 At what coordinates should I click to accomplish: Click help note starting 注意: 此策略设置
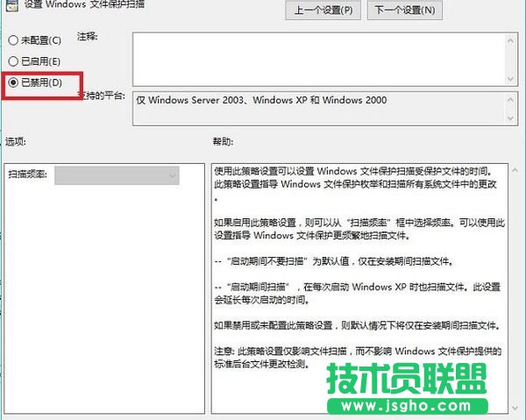click(x=358, y=357)
